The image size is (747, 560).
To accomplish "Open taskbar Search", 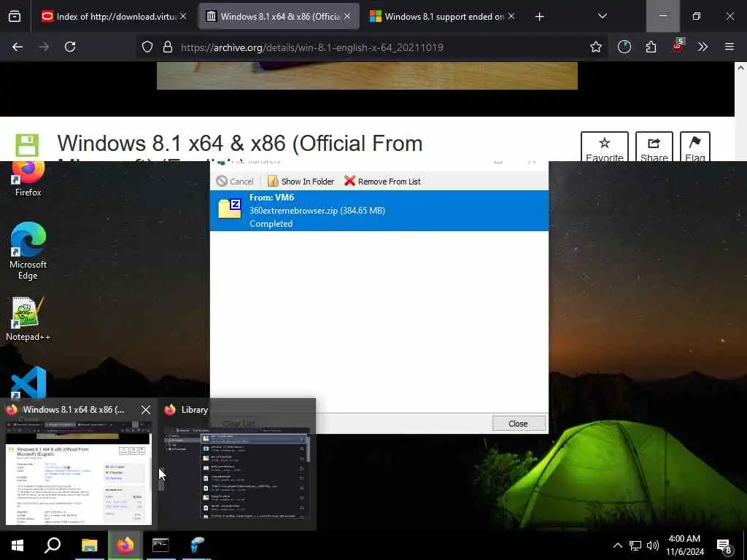I will [x=53, y=545].
